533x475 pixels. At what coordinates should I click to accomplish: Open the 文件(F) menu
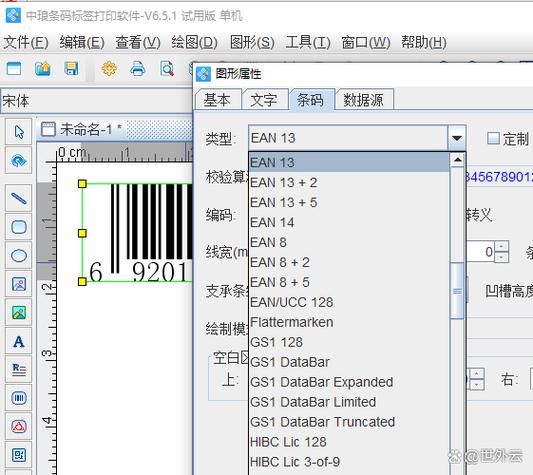[26, 43]
